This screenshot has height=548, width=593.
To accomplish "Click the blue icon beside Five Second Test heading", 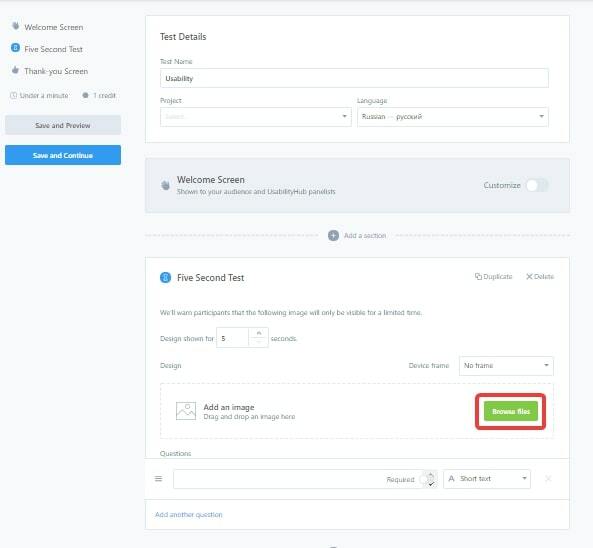I will tap(166, 277).
